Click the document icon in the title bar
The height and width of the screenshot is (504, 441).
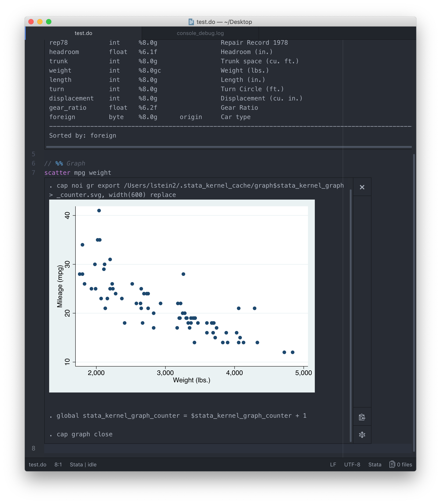191,22
